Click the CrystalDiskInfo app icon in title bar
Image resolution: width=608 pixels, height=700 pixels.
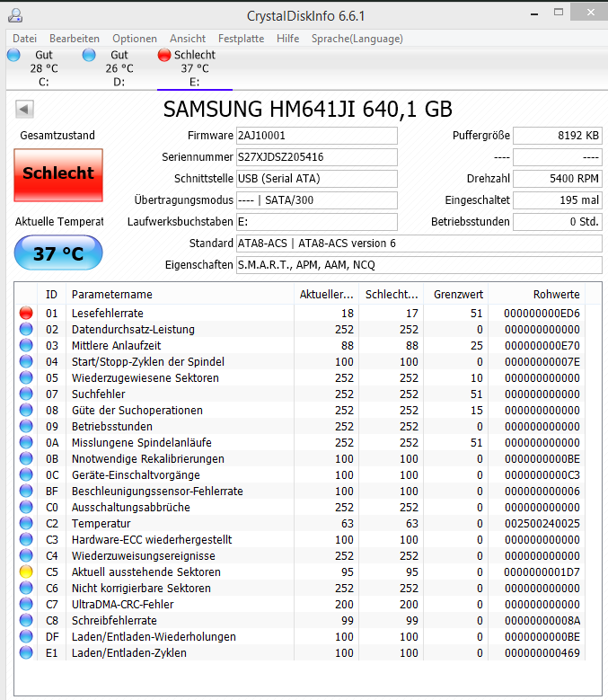click(x=15, y=15)
